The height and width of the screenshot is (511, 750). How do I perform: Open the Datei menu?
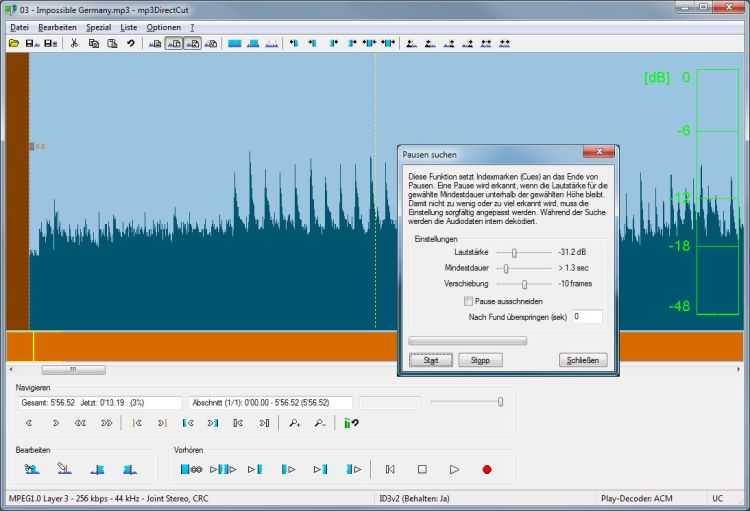[19, 27]
